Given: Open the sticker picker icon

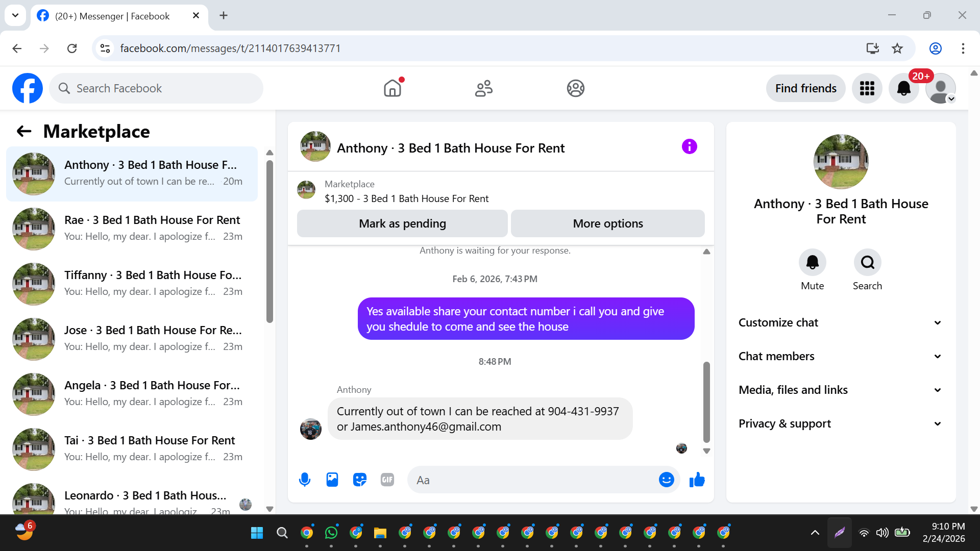Looking at the screenshot, I should coord(360,480).
